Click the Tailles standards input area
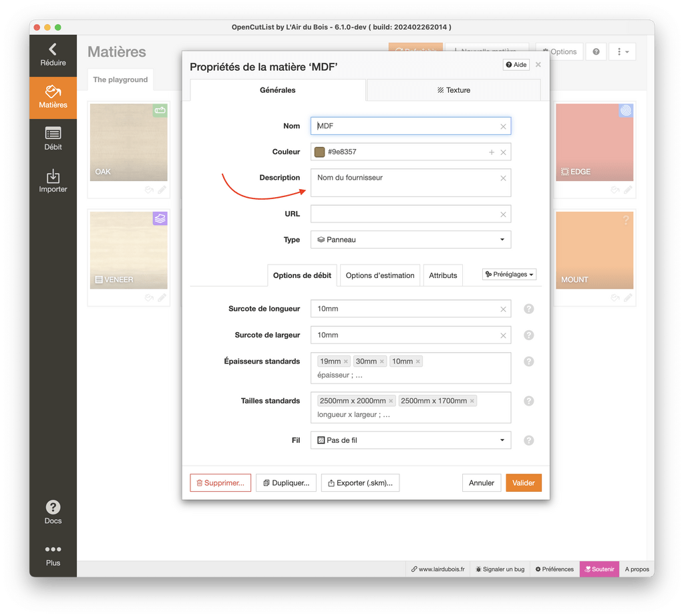 tap(411, 408)
